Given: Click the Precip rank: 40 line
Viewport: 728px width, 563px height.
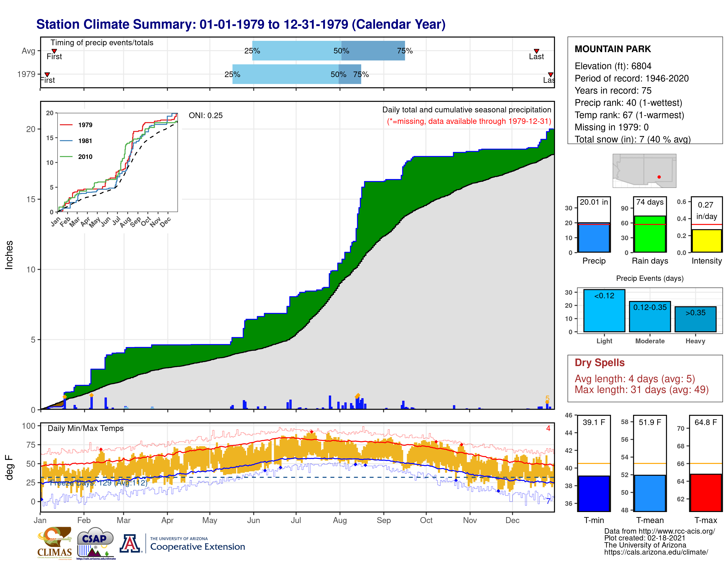Looking at the screenshot, I should [x=628, y=103].
